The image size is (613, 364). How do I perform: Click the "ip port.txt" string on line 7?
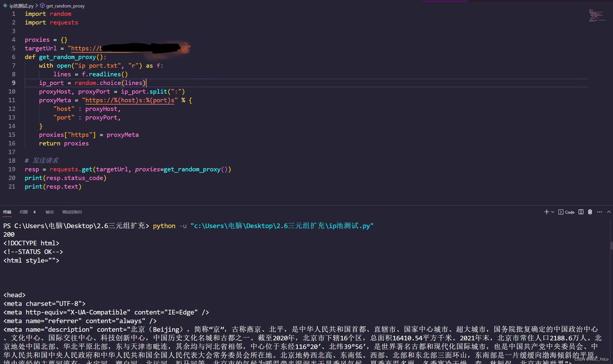[98, 66]
